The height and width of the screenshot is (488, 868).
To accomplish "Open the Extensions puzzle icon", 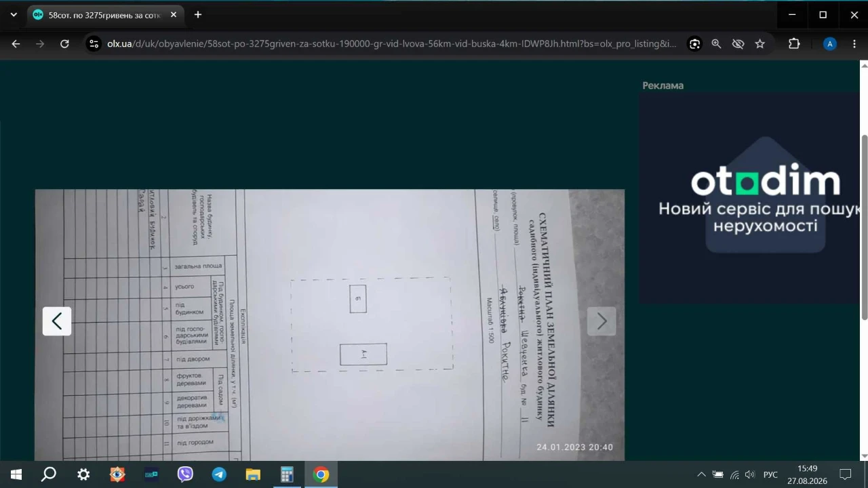I will coord(794,44).
